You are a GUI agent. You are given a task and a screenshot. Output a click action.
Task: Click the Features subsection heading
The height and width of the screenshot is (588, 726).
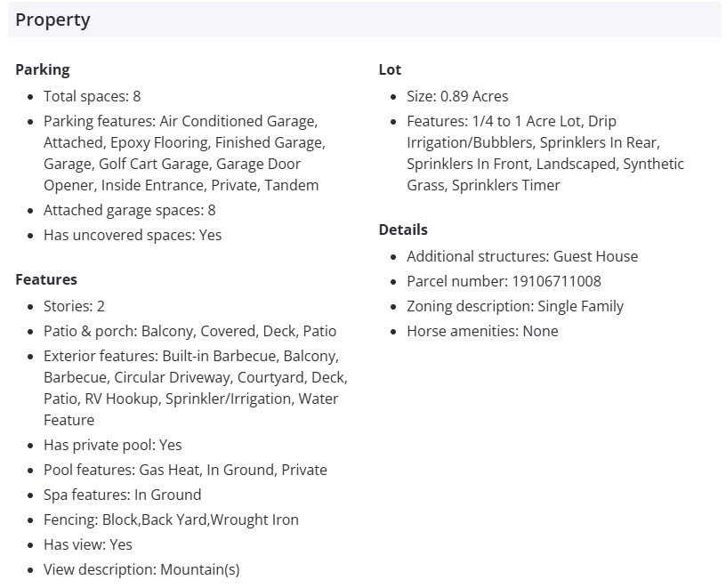46,279
